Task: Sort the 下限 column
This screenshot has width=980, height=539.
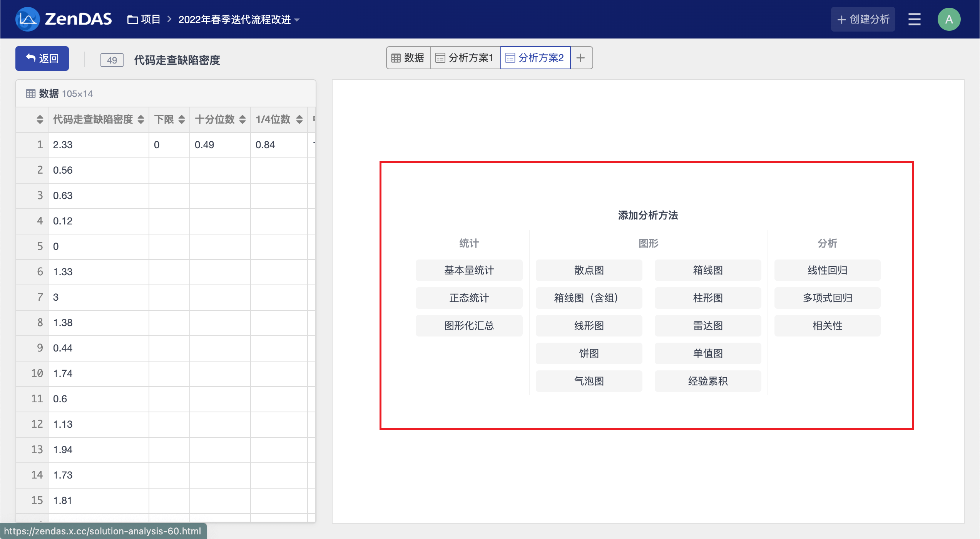Action: pos(182,119)
